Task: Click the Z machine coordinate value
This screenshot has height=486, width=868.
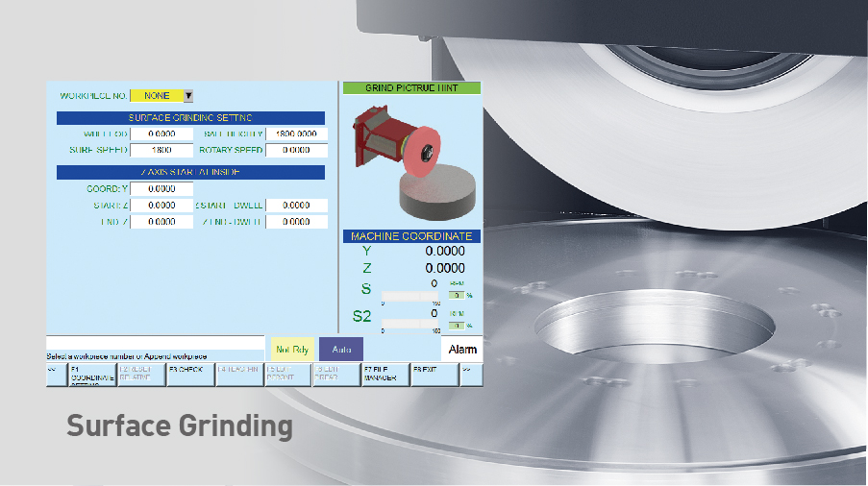Action: tap(444, 268)
